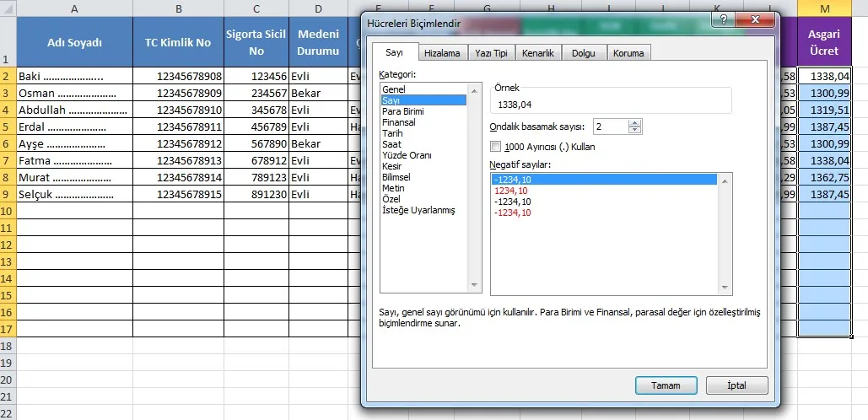This screenshot has width=868, height=420.
Task: Open the Dolgu tab
Action: [x=583, y=53]
